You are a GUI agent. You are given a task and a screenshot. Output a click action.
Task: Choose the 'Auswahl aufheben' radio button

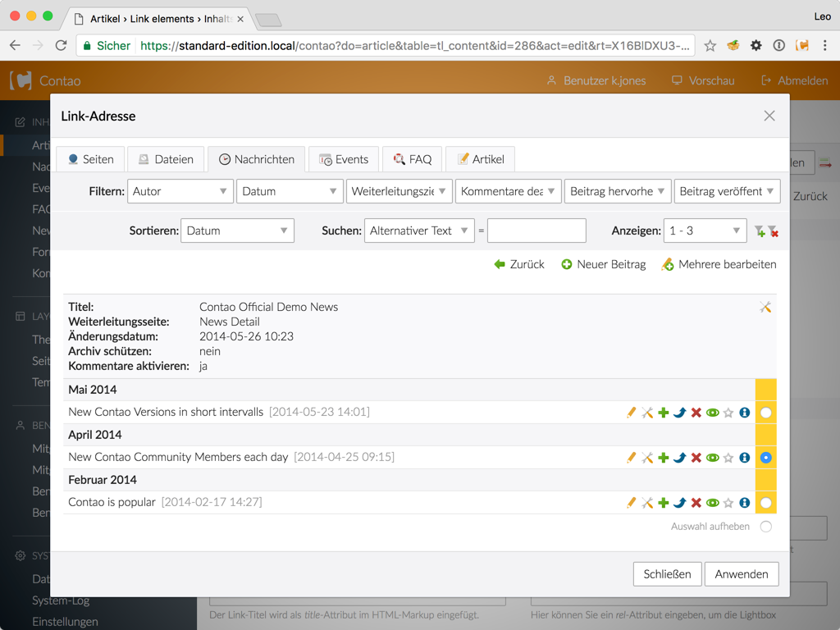click(766, 527)
